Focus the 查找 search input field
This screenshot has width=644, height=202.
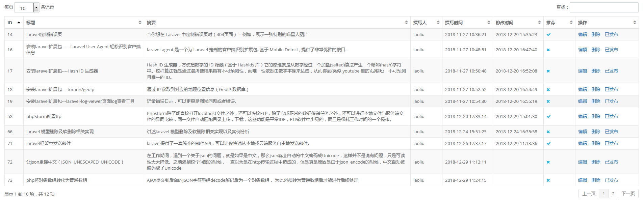604,7
